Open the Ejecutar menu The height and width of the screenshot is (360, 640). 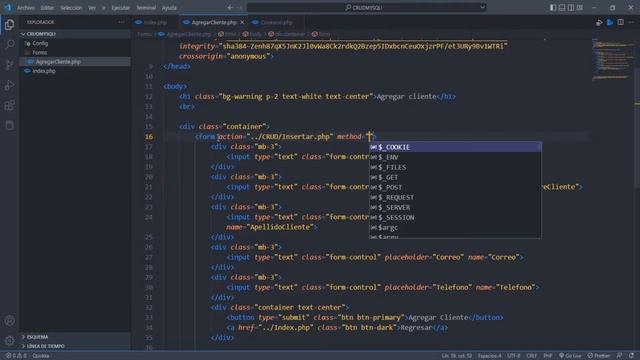(120, 8)
